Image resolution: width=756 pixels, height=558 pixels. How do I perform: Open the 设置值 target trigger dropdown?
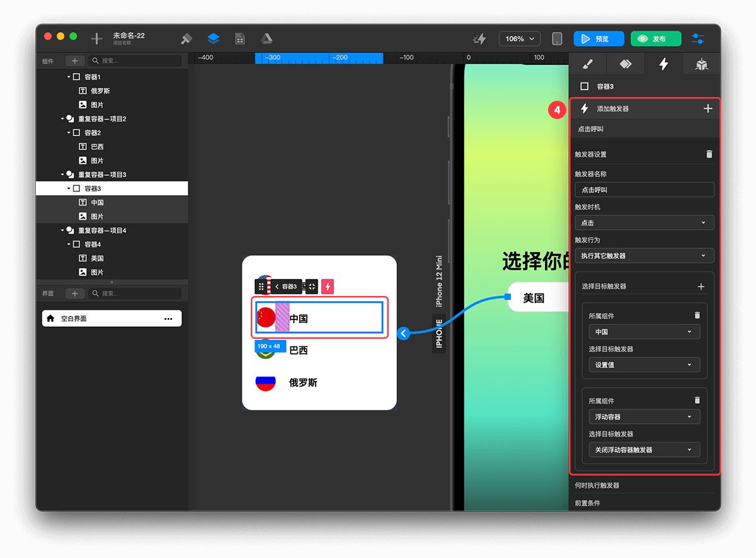(644, 365)
